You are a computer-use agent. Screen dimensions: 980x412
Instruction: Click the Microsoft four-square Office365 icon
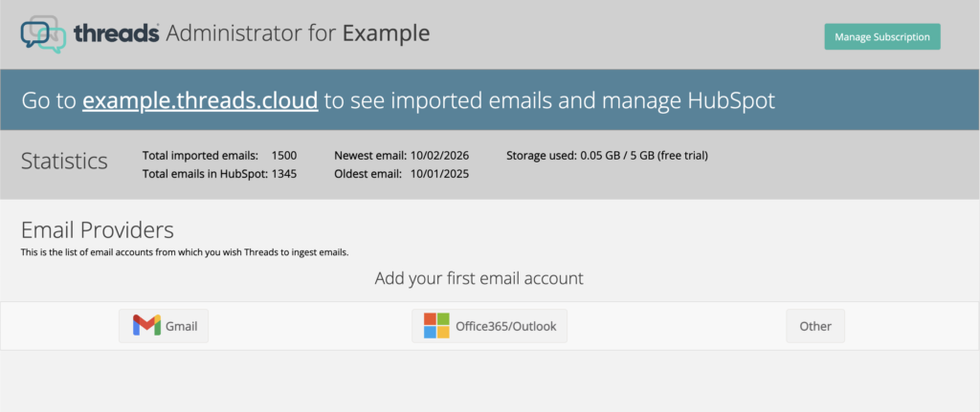click(x=436, y=326)
